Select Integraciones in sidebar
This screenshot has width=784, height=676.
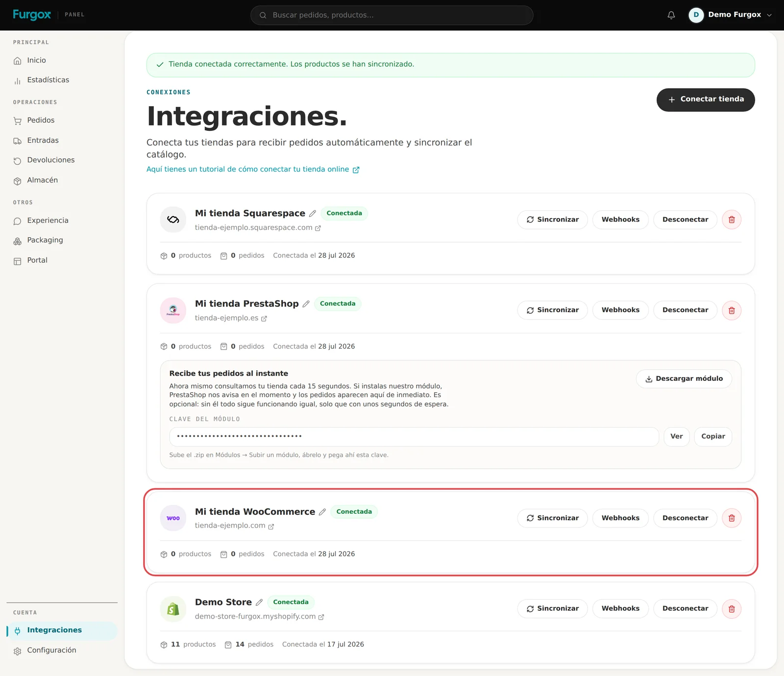pos(62,630)
